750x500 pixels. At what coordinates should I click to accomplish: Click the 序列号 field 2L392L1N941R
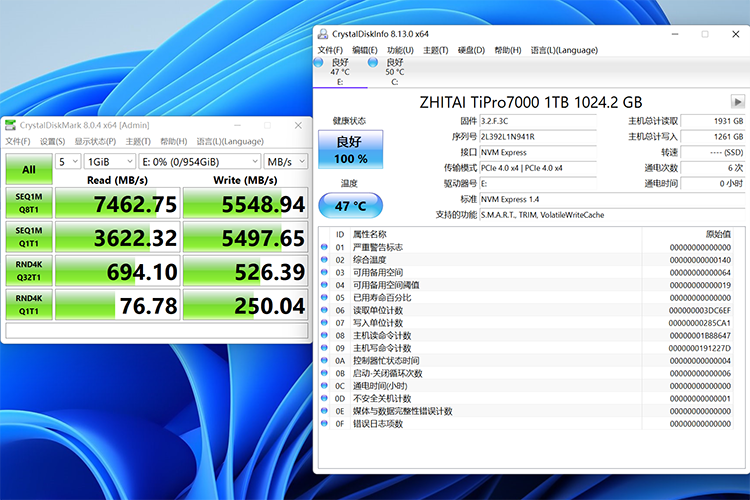coord(538,137)
